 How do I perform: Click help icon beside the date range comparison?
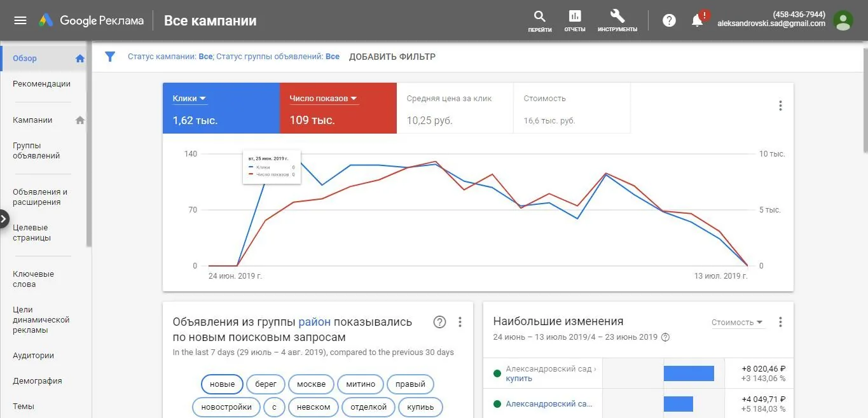666,337
